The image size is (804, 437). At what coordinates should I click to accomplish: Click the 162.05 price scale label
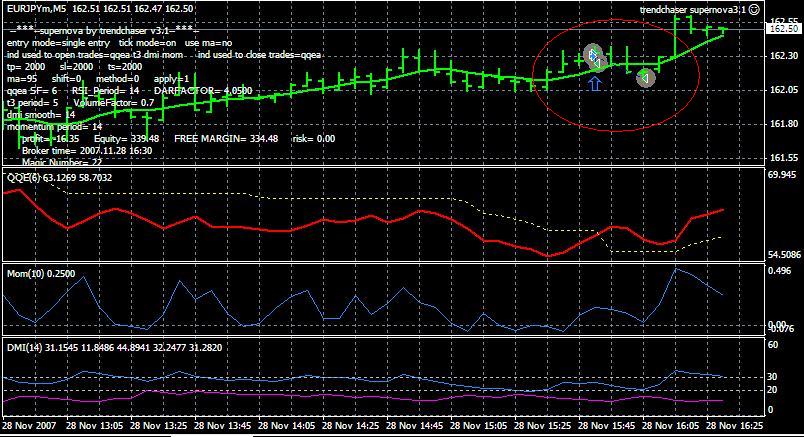click(784, 90)
